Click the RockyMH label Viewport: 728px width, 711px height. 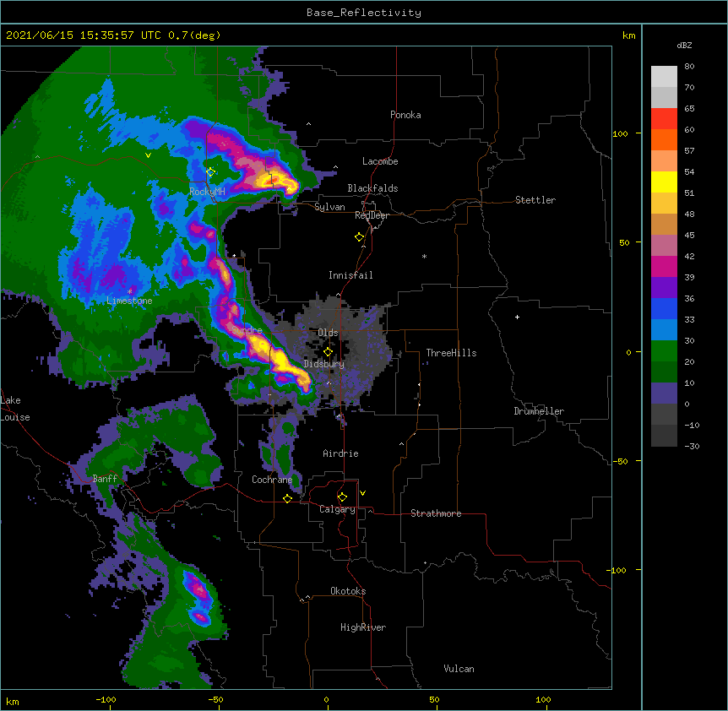(208, 191)
